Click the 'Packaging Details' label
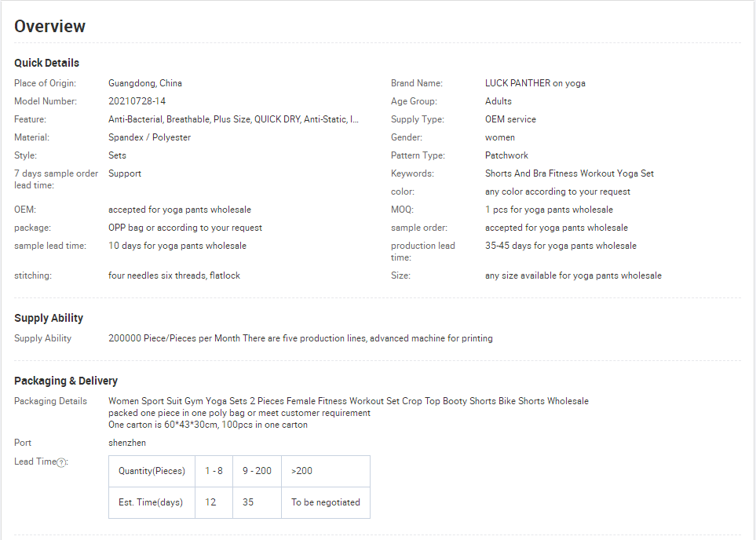 [50, 401]
